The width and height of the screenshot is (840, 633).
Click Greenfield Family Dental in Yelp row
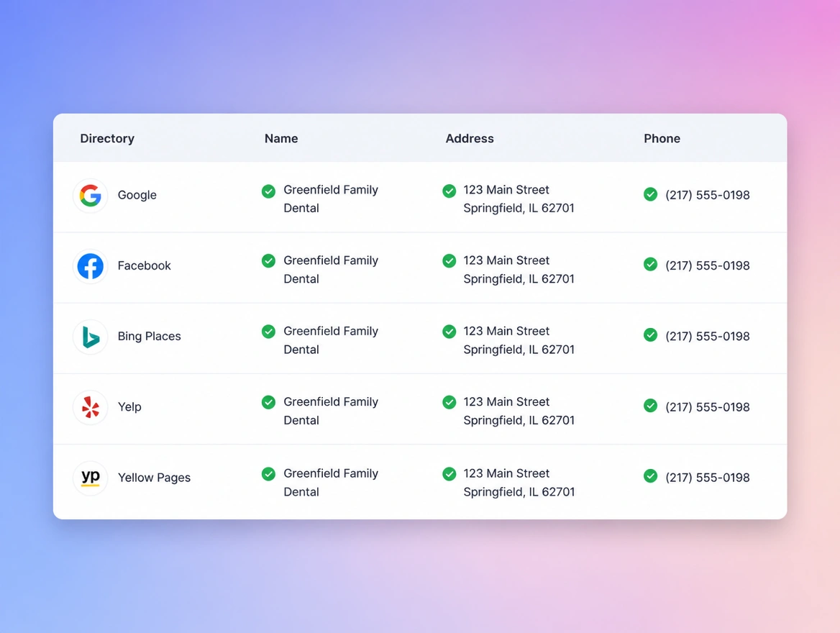click(331, 411)
